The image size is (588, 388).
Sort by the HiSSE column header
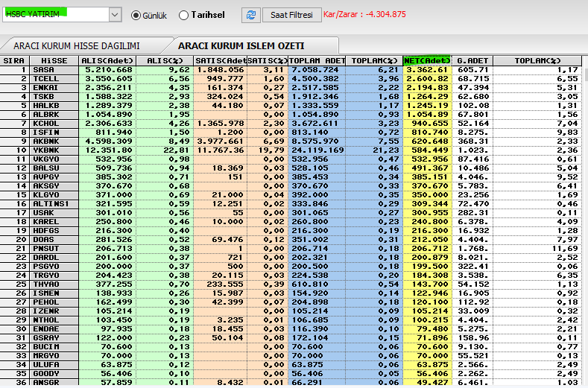54,61
